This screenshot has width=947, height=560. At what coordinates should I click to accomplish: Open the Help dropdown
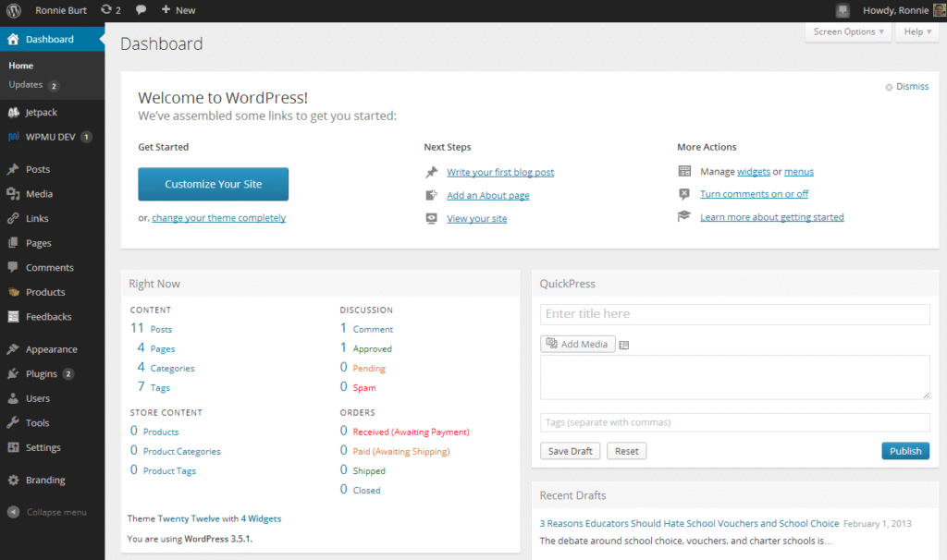915,31
